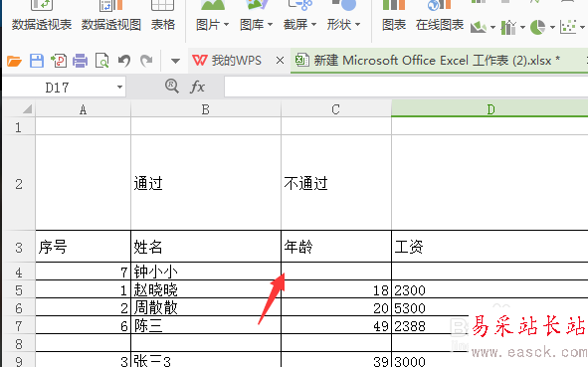
Task: Click the cell with name 陈三
Action: click(x=206, y=325)
